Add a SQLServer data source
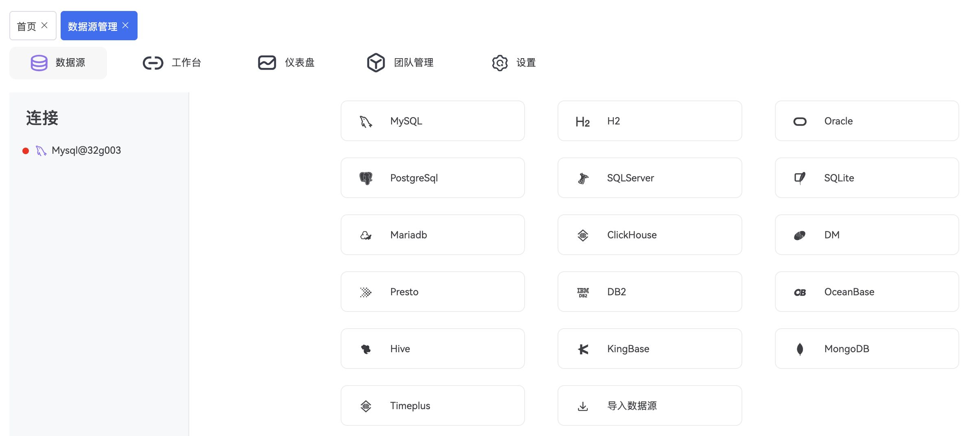Image resolution: width=980 pixels, height=436 pixels. [650, 178]
